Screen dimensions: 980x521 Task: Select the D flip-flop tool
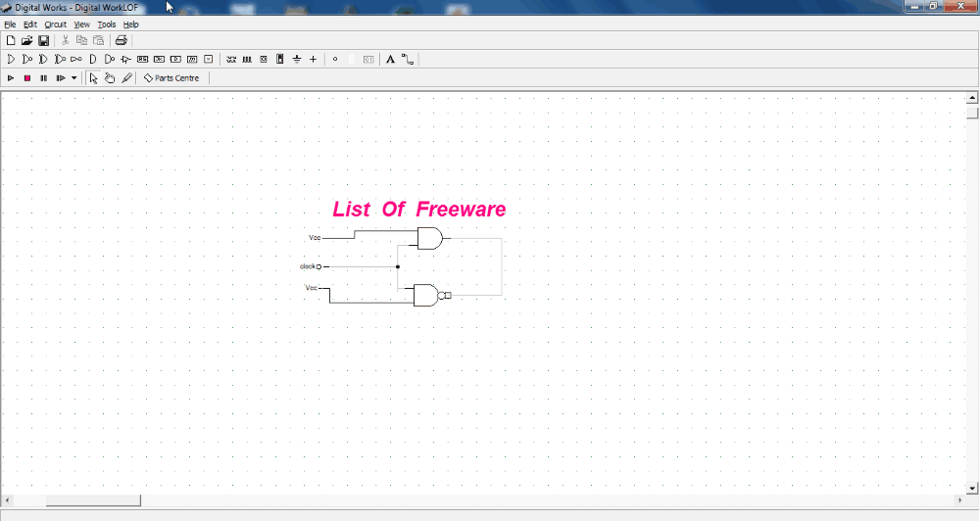pos(175,60)
